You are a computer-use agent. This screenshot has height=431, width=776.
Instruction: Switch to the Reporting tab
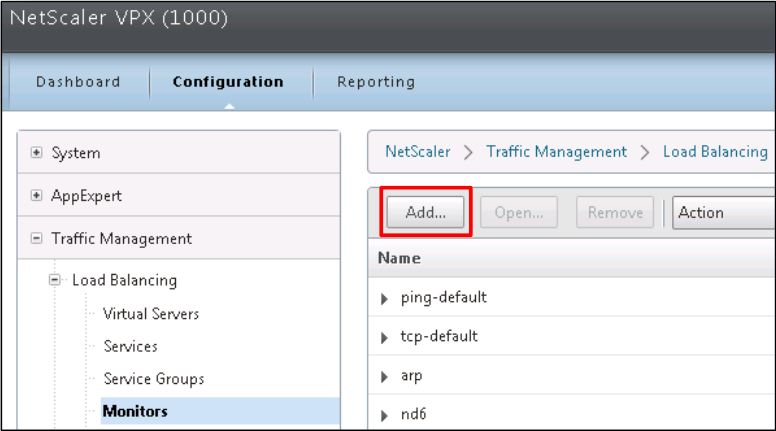(376, 82)
